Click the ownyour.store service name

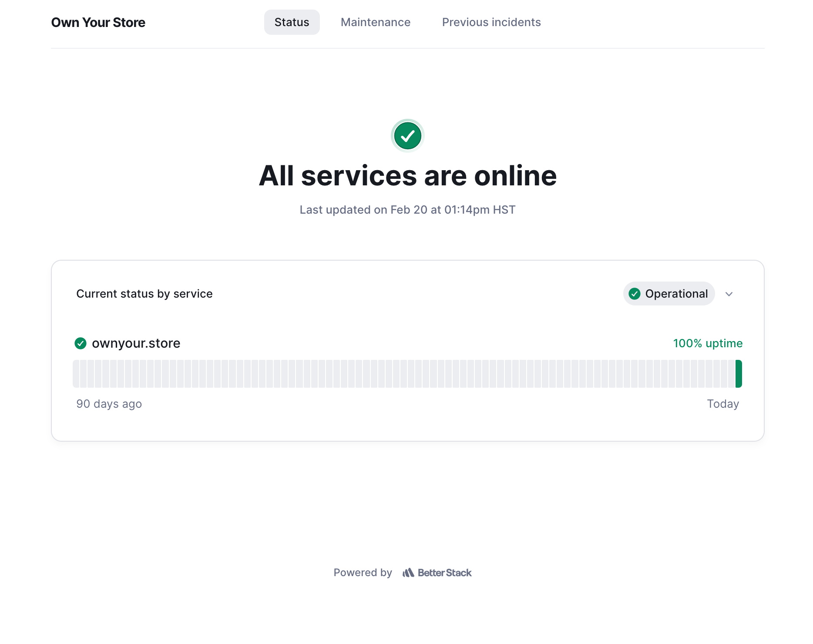(x=136, y=343)
